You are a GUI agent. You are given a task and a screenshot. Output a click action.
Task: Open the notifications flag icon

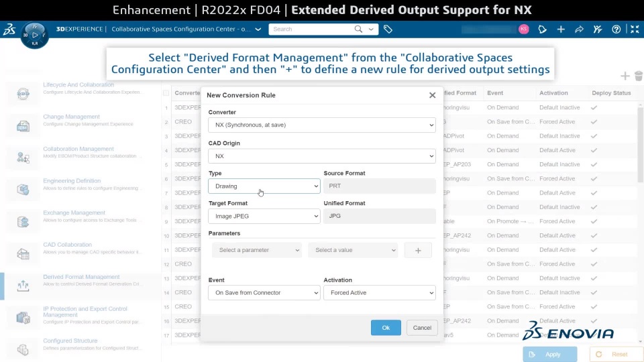pyautogui.click(x=543, y=29)
